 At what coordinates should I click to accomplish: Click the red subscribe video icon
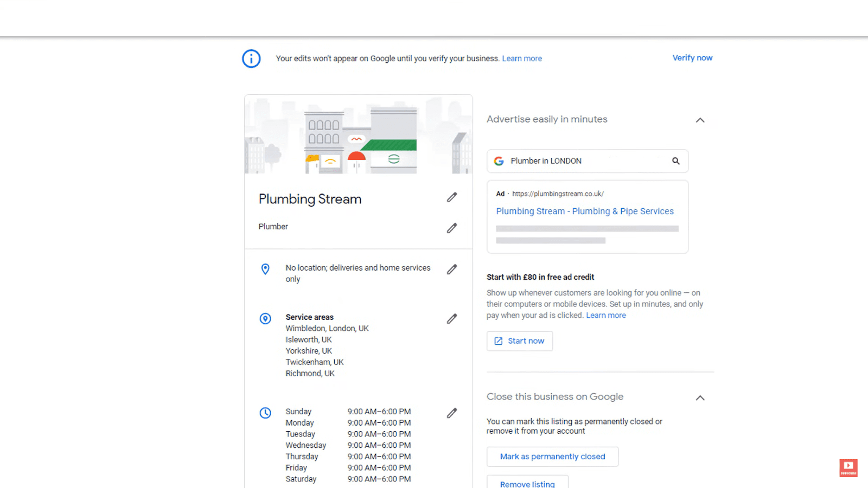click(848, 468)
